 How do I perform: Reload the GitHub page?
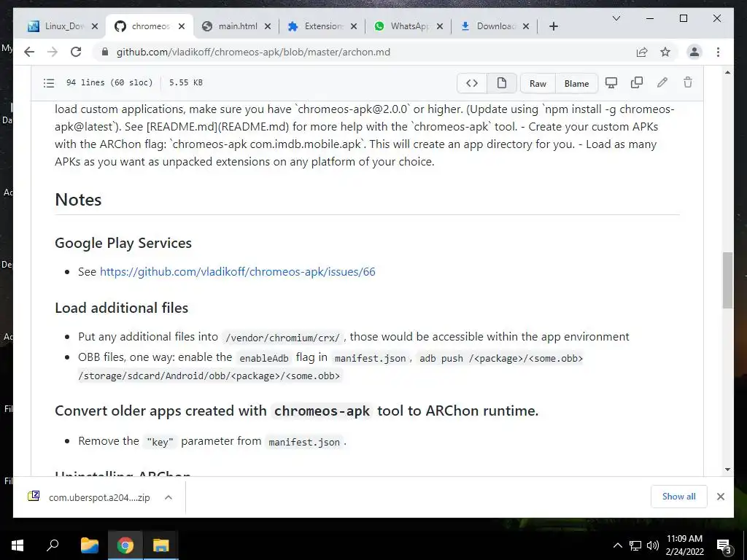[76, 52]
